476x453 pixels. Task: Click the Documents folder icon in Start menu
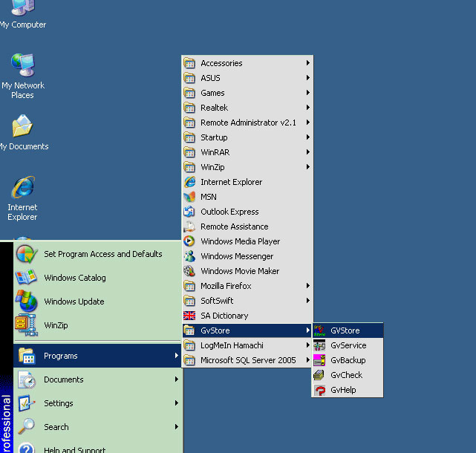[27, 379]
